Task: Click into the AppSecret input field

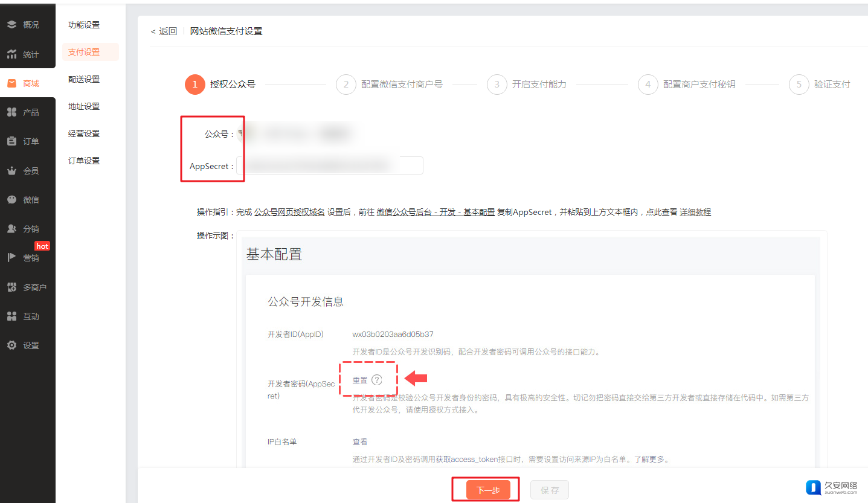Action: click(329, 165)
